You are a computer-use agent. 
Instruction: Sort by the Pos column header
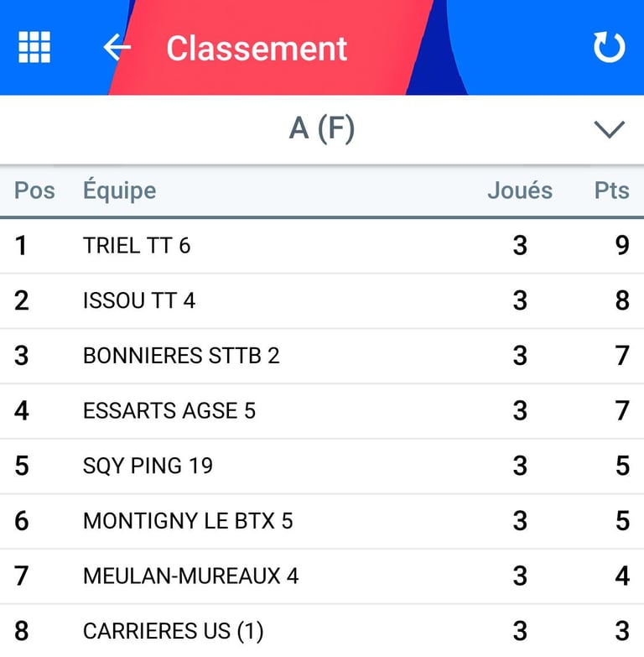[34, 190]
